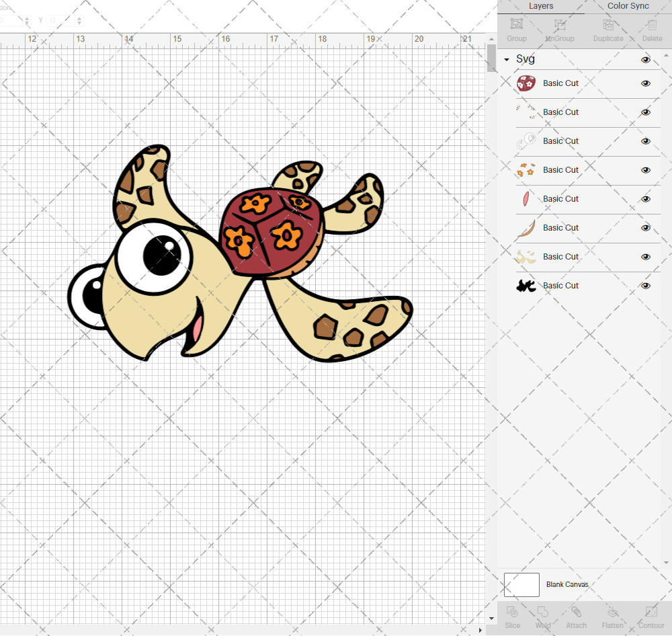This screenshot has height=636, width=672.
Task: Hide the white eyes Basic Cut layer
Action: point(645,141)
